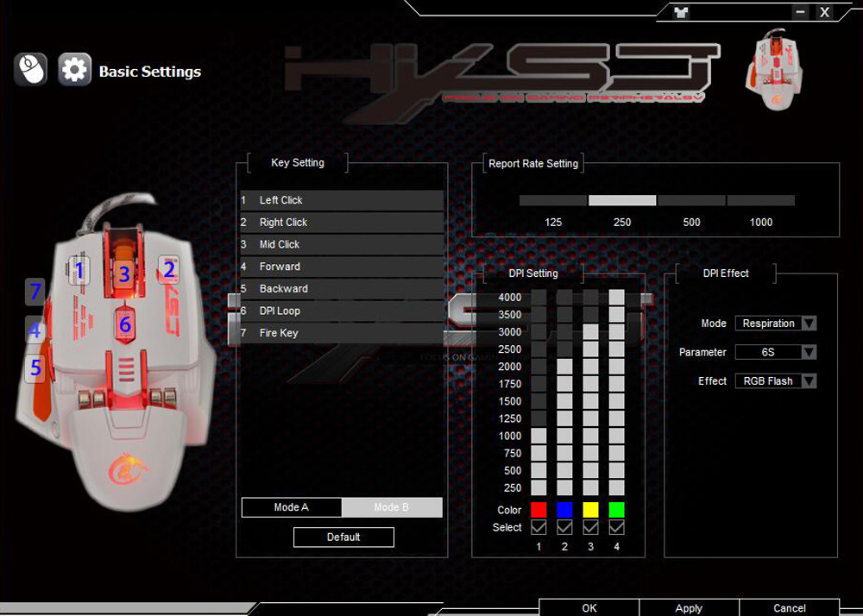Image resolution: width=863 pixels, height=616 pixels.
Task: Set report rate to 500
Action: [692, 201]
